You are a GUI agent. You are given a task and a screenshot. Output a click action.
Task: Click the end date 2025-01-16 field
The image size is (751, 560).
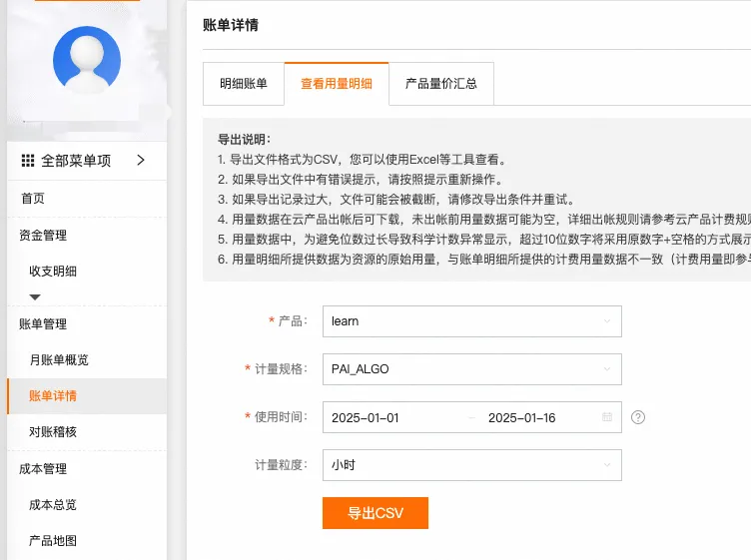[x=521, y=418]
